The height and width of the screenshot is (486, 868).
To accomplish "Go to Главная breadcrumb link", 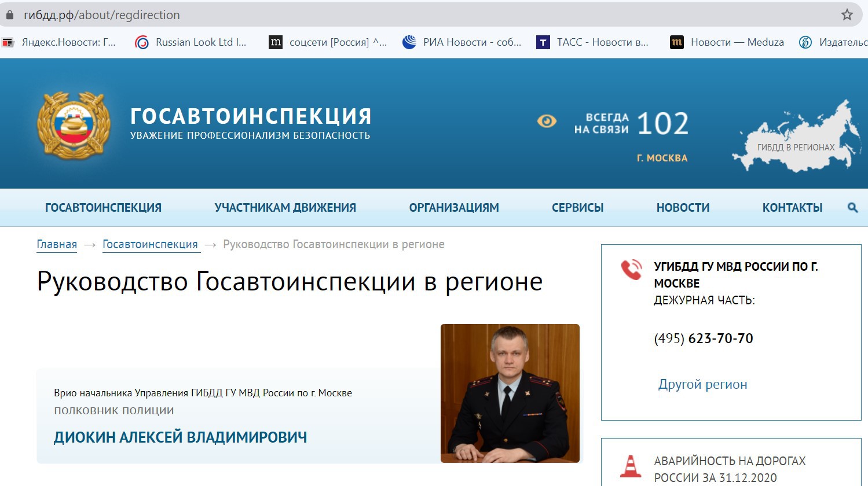I will click(57, 244).
